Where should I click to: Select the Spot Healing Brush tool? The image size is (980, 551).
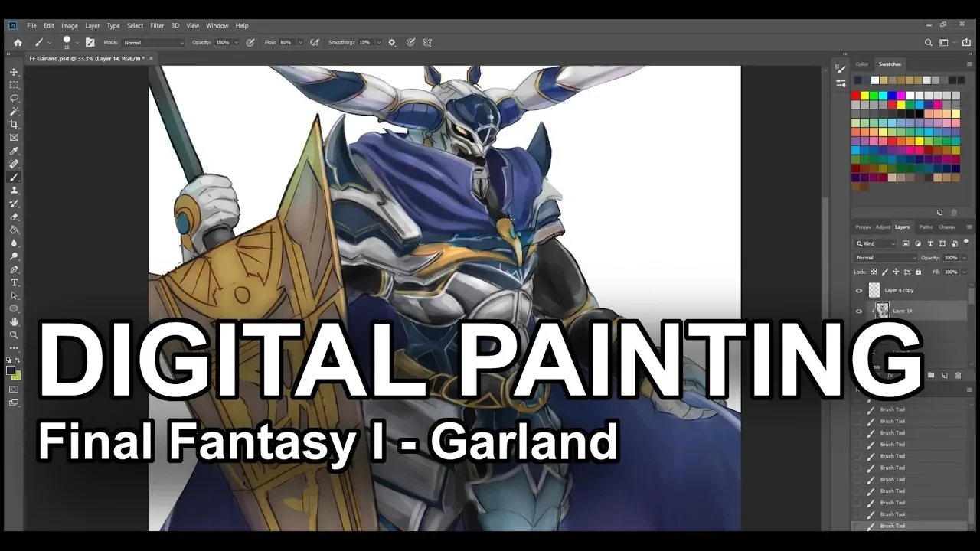[x=14, y=164]
